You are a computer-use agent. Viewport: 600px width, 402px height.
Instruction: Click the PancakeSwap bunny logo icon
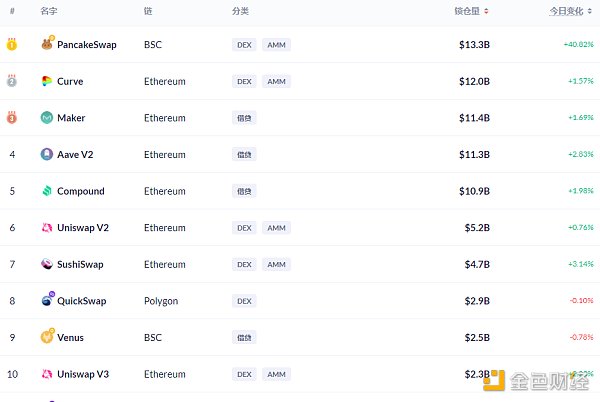point(47,44)
